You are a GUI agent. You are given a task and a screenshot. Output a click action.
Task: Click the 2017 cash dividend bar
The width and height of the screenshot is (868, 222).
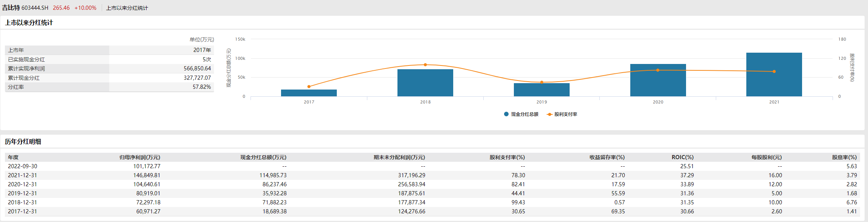[309, 93]
